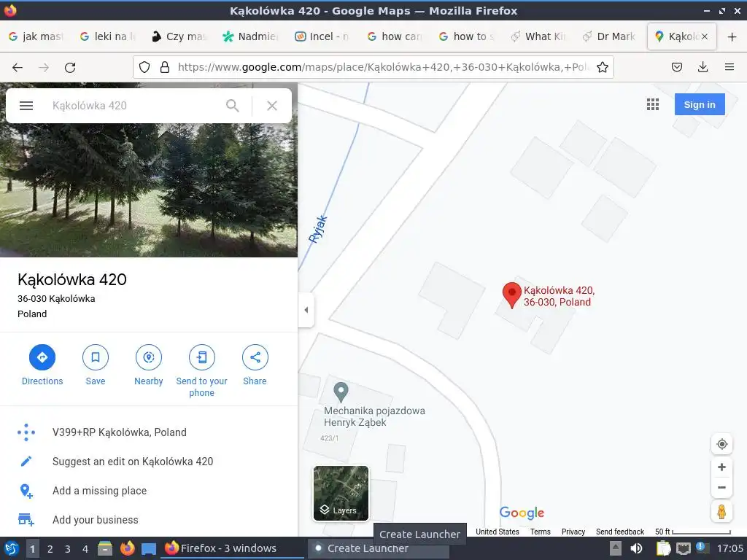Open the Privacy link on map footer
This screenshot has height=560, width=747.
coord(573,532)
